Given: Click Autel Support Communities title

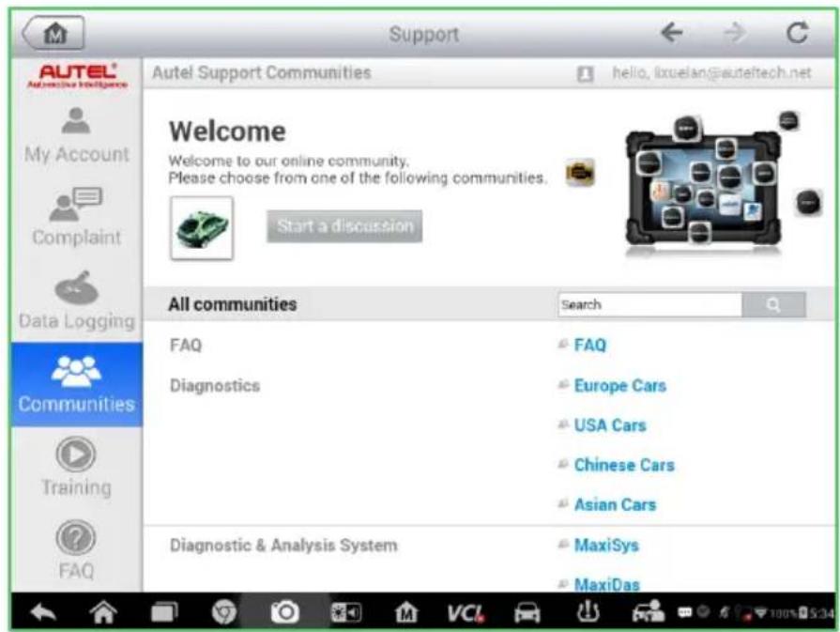Looking at the screenshot, I should coord(262,72).
